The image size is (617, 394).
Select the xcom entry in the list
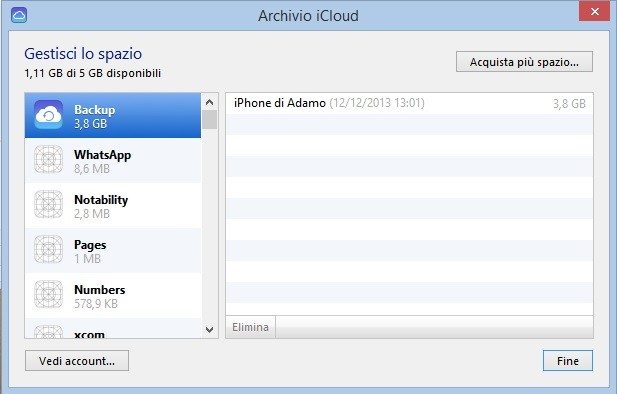pyautogui.click(x=113, y=328)
